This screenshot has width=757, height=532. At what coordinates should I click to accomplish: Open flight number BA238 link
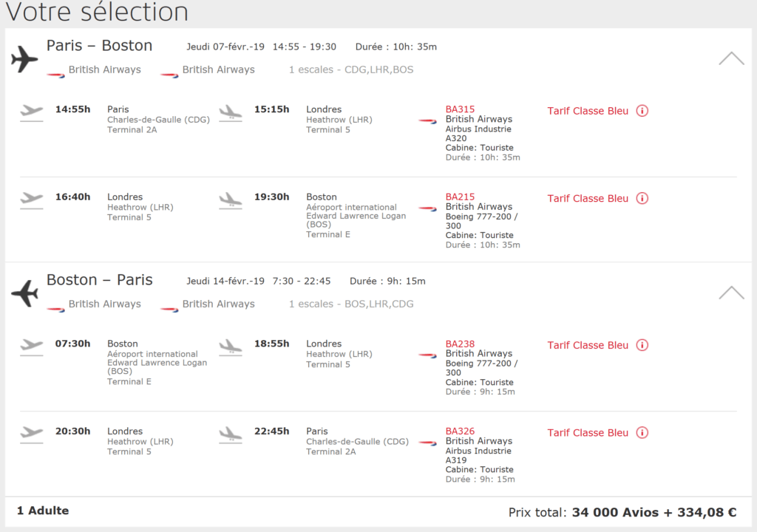coord(460,344)
